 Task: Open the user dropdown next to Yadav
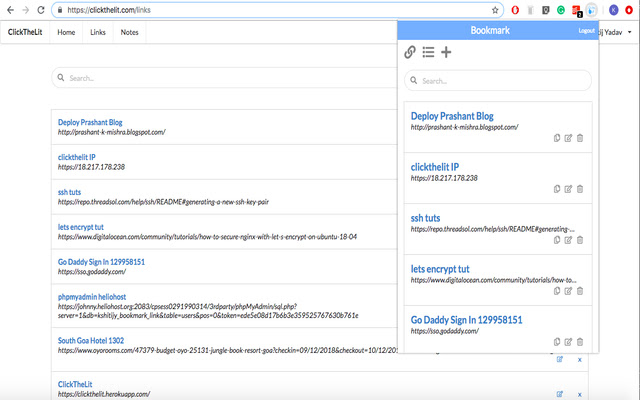[x=629, y=32]
